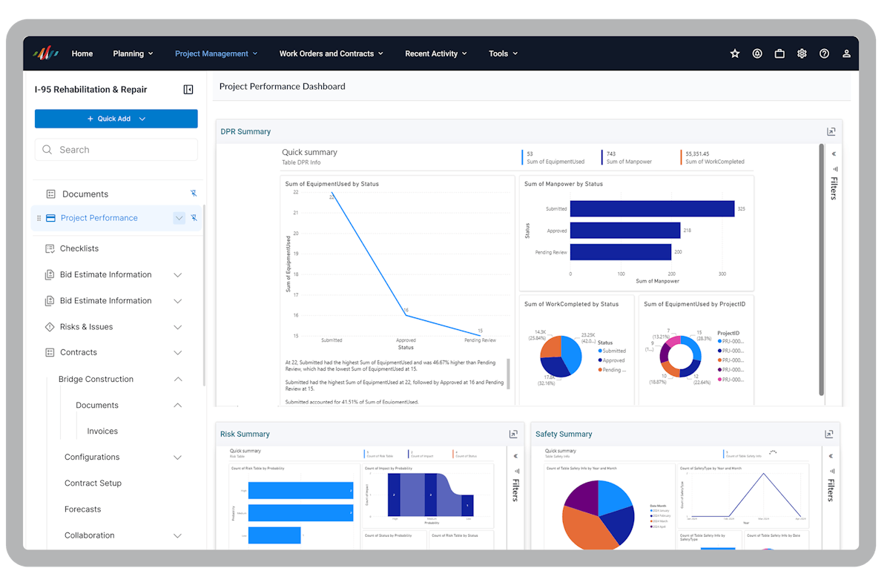The width and height of the screenshot is (890, 588).
Task: Click the star favorites icon
Action: [735, 53]
